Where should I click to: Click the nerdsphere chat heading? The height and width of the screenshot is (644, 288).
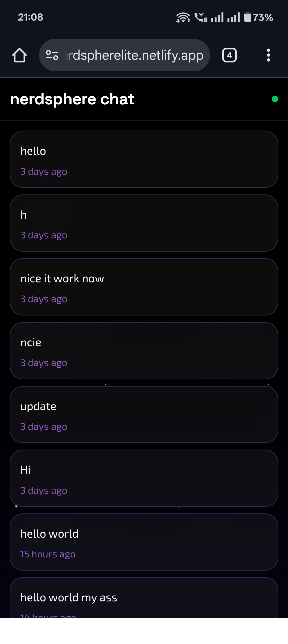click(x=72, y=99)
